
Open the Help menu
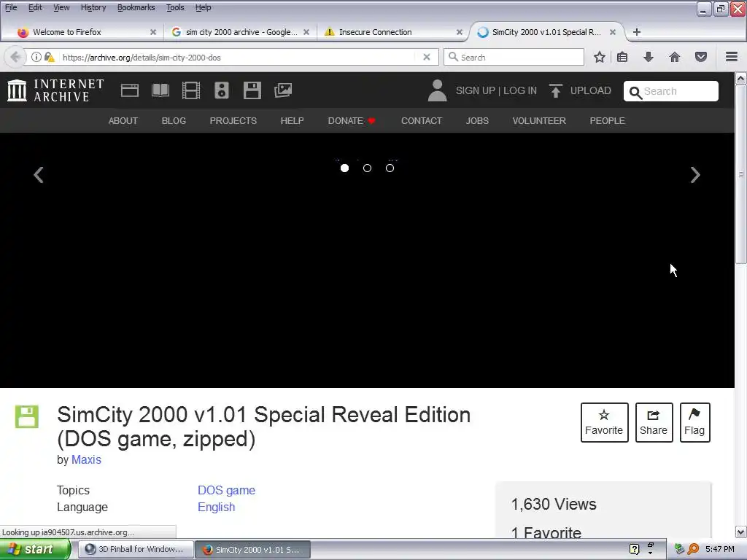[x=203, y=7]
